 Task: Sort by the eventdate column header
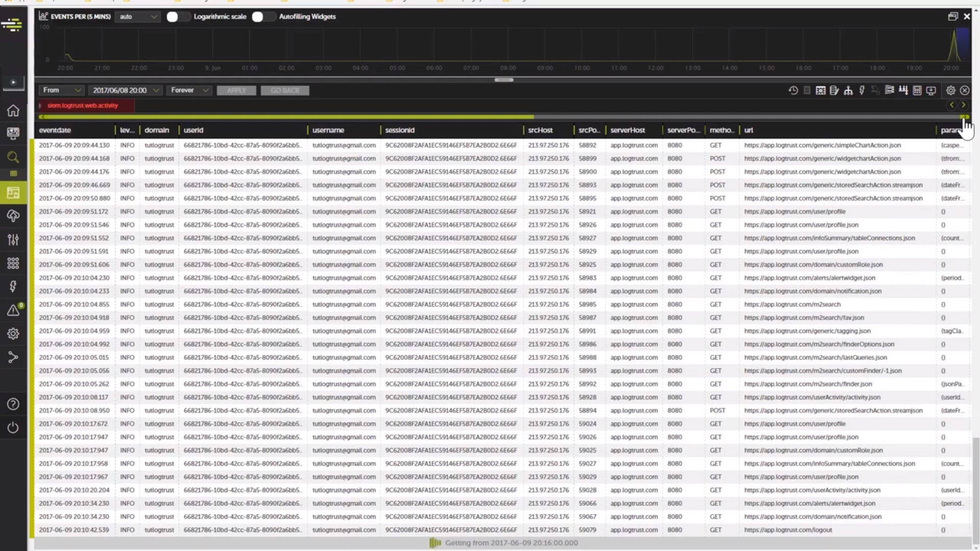pos(55,130)
